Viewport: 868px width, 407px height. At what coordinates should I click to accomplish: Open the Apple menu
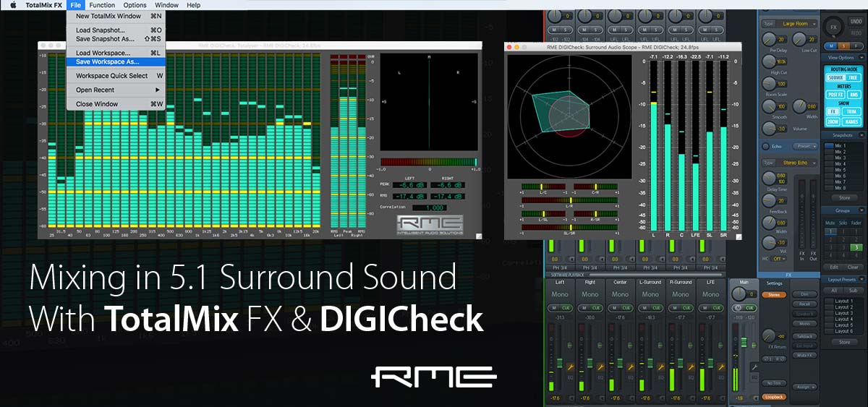12,5
